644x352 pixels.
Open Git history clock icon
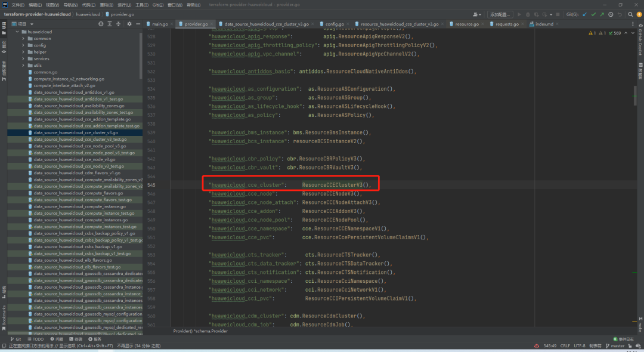point(611,14)
